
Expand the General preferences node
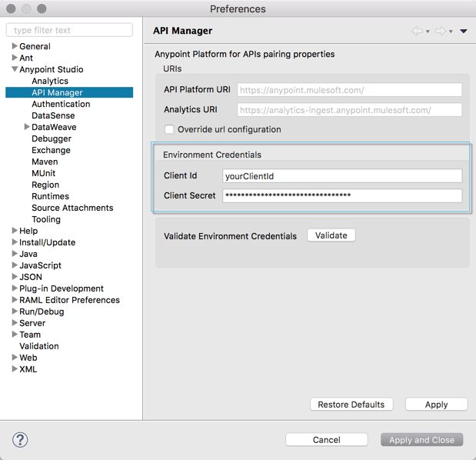[x=15, y=46]
